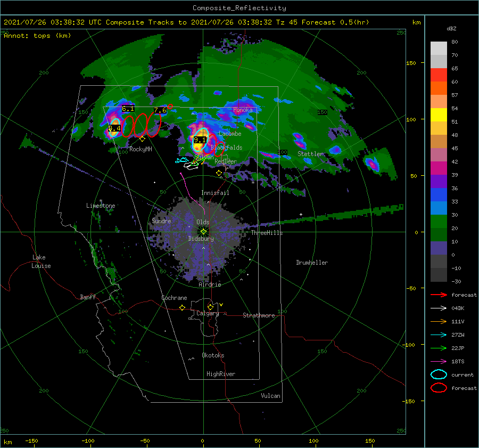Click the Banff label
Screen dimensions: 479x448
pos(88,297)
